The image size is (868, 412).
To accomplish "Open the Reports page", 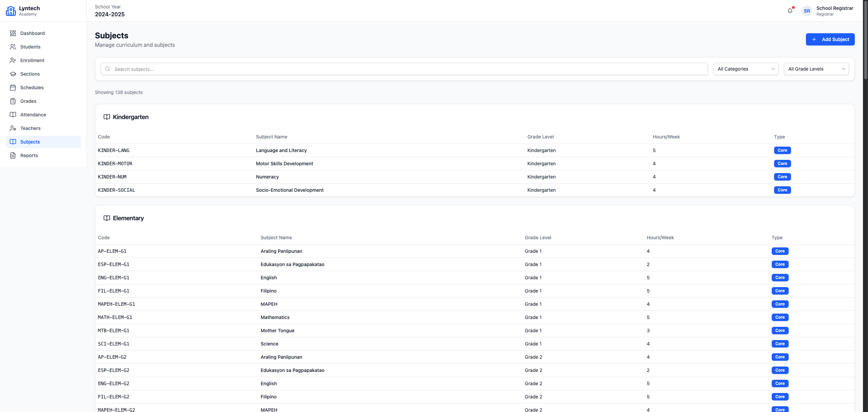I will coord(43,155).
